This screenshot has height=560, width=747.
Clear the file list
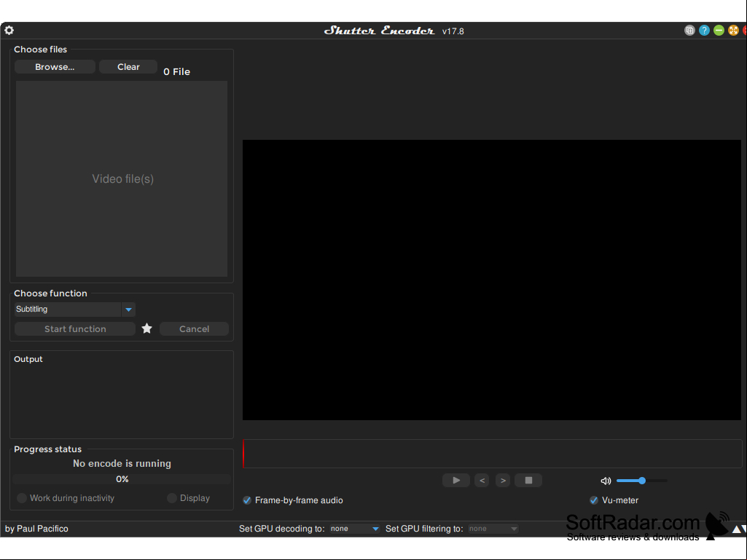(x=128, y=67)
